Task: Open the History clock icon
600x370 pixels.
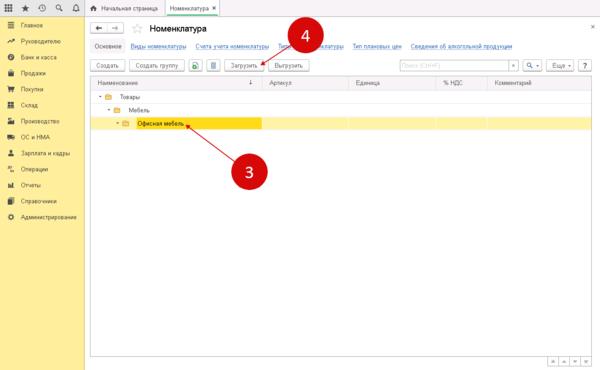Action: coord(42,8)
